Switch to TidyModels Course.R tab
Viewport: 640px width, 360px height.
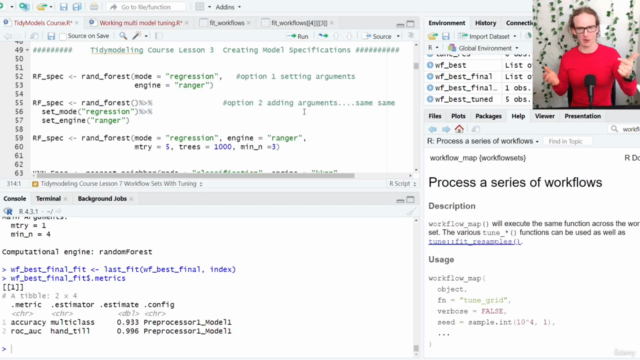(42, 23)
